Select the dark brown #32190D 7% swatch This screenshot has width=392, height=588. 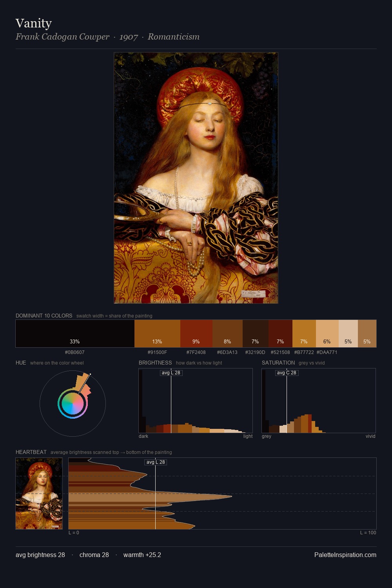256,334
